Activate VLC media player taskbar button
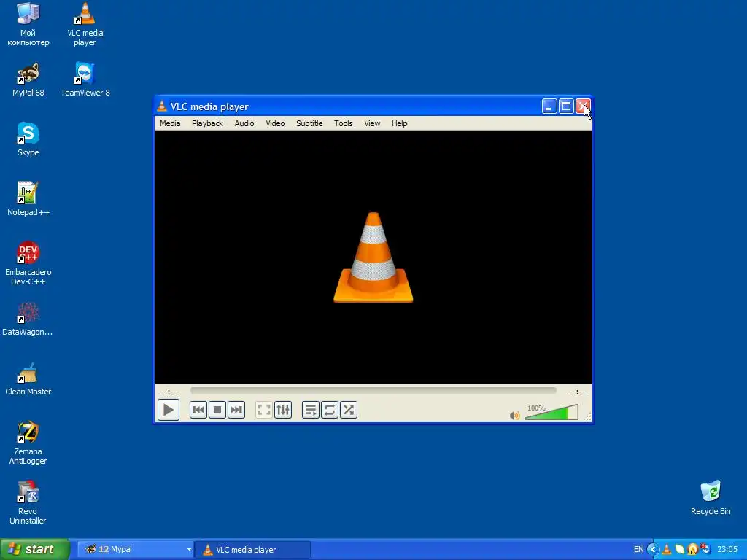The height and width of the screenshot is (560, 747). click(253, 550)
